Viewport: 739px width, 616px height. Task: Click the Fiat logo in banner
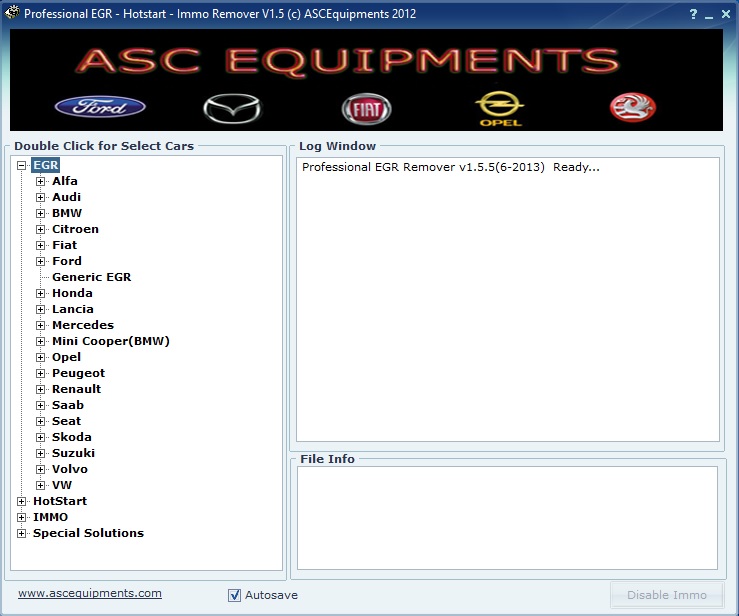[367, 108]
